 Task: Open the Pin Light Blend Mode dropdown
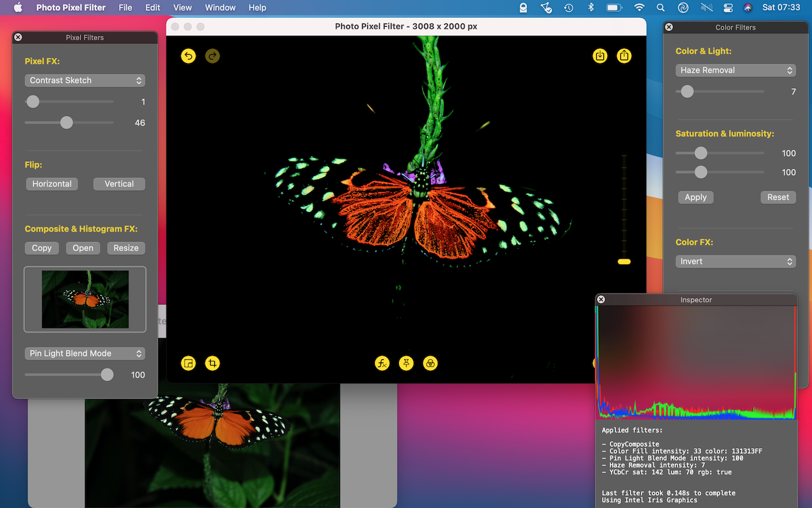(85, 354)
